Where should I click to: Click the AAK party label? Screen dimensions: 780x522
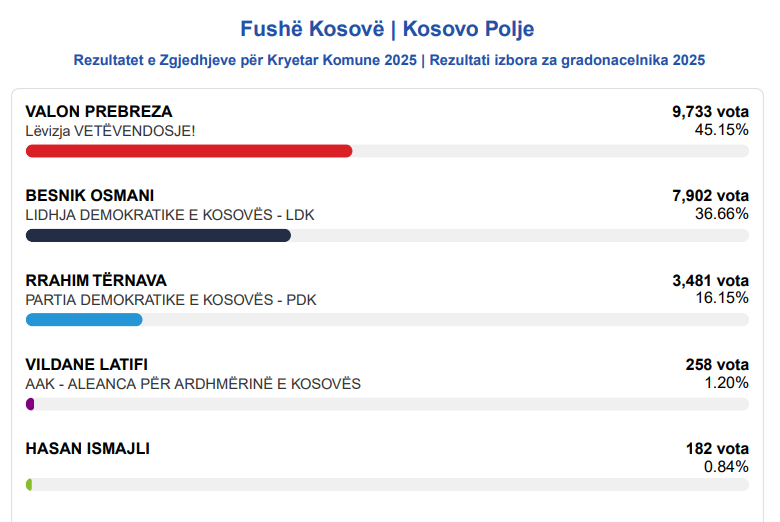tap(192, 384)
